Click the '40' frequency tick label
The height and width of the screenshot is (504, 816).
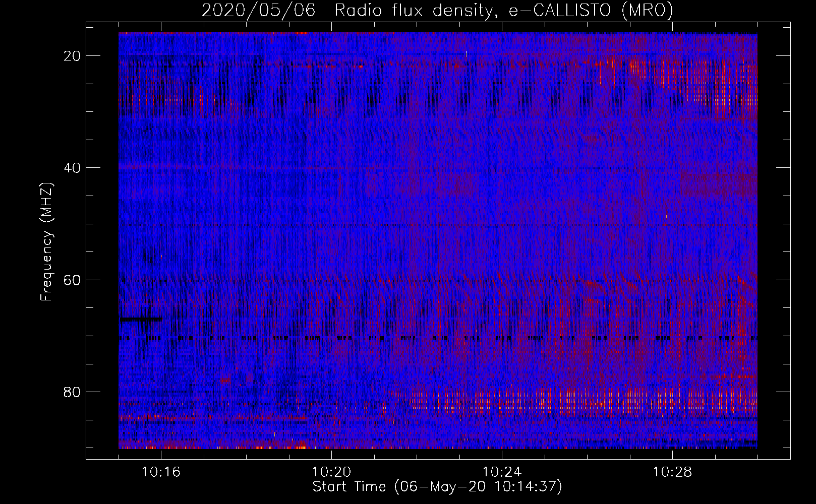[x=73, y=168]
